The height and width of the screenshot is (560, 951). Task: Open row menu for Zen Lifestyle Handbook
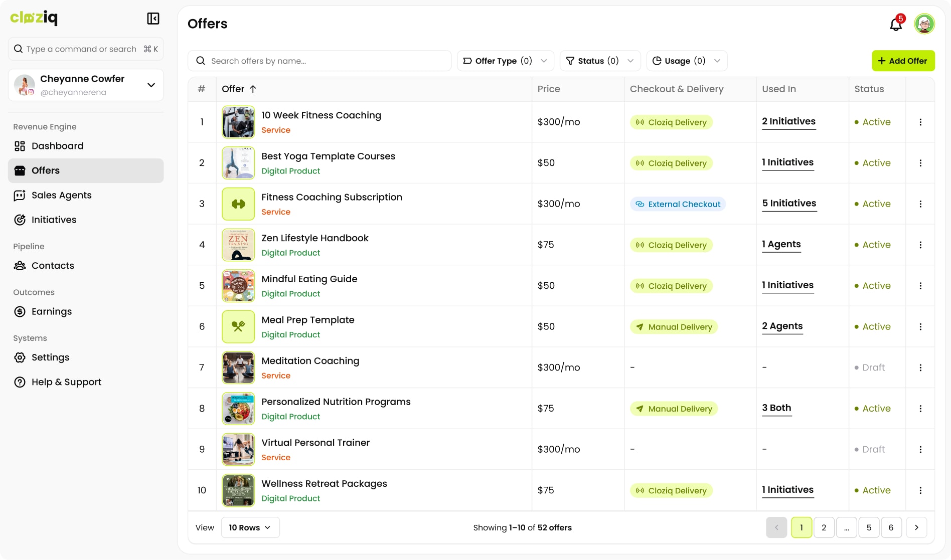(920, 245)
